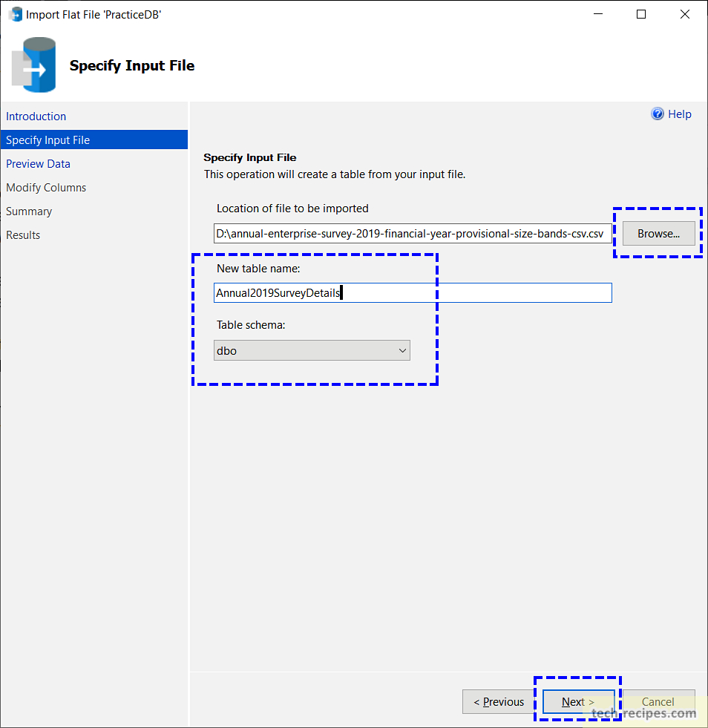The width and height of the screenshot is (708, 728).
Task: Select the Specify Input File step
Action: [x=47, y=140]
